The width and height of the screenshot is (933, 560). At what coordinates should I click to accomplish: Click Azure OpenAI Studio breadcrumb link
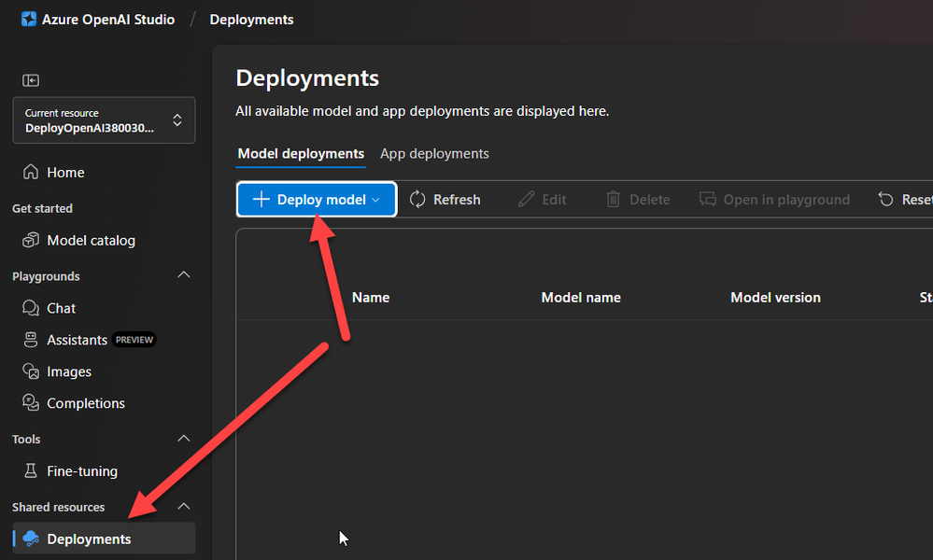(x=108, y=19)
